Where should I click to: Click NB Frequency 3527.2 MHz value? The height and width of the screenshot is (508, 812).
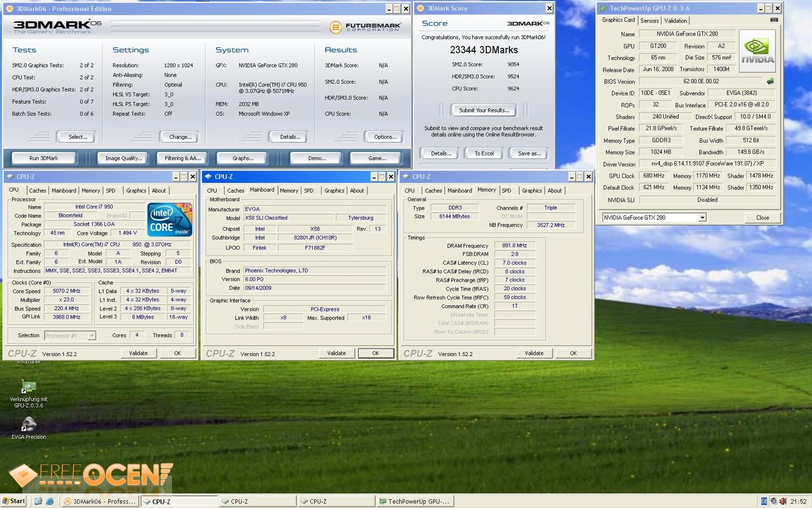pos(551,225)
